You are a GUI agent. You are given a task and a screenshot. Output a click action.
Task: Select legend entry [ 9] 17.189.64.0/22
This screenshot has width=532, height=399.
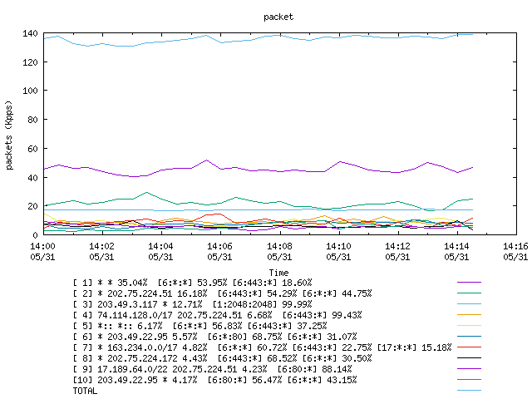pos(213,369)
